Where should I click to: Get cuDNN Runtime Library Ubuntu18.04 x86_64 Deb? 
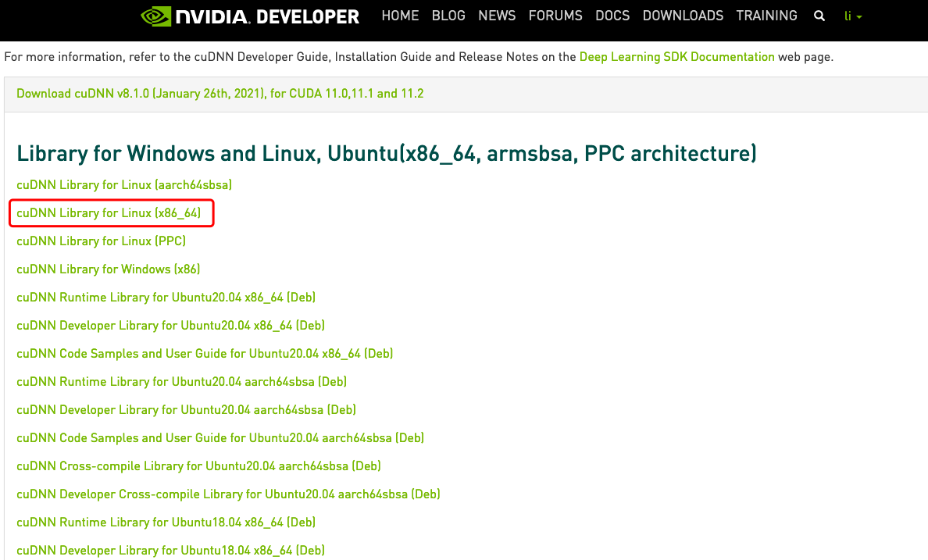(x=166, y=522)
